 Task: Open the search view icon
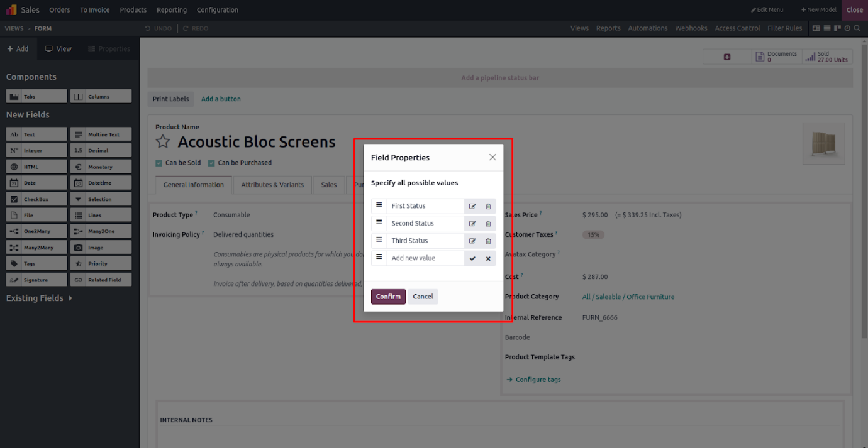[x=857, y=28]
